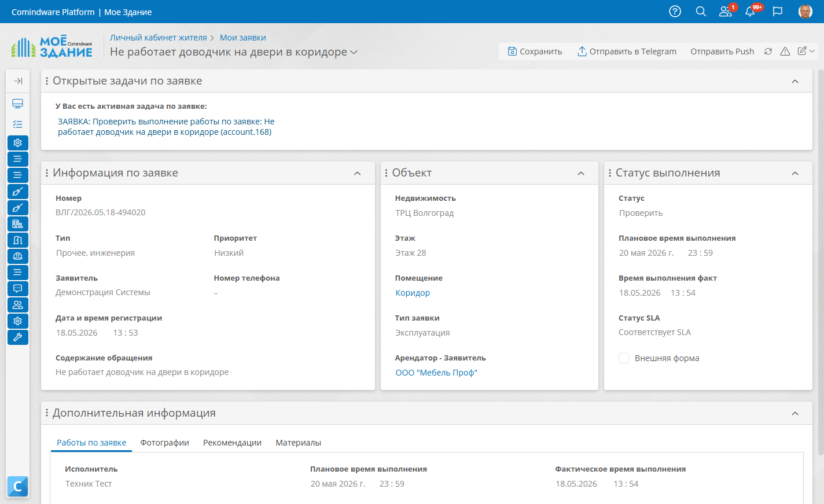Click Отправить в Telegram button
The width and height of the screenshot is (824, 504).
[627, 51]
